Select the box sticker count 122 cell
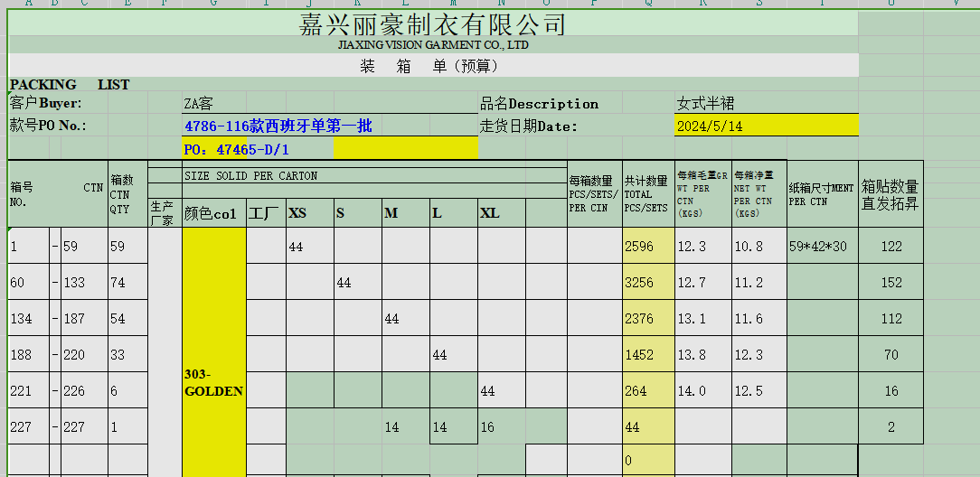 pyautogui.click(x=890, y=246)
